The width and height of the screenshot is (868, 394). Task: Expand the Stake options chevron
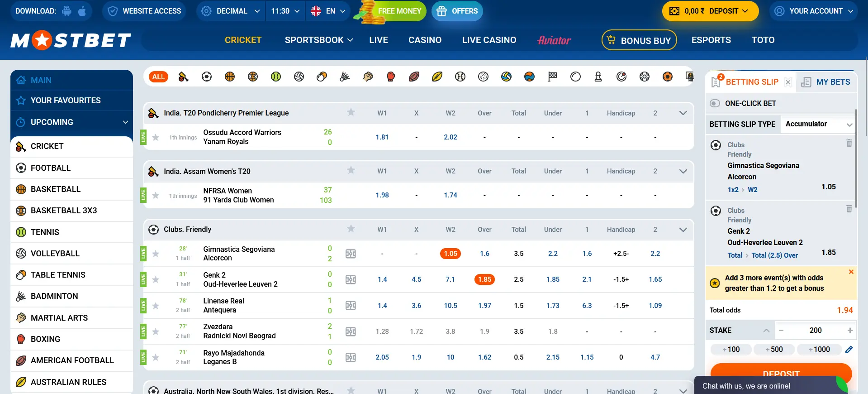766,331
